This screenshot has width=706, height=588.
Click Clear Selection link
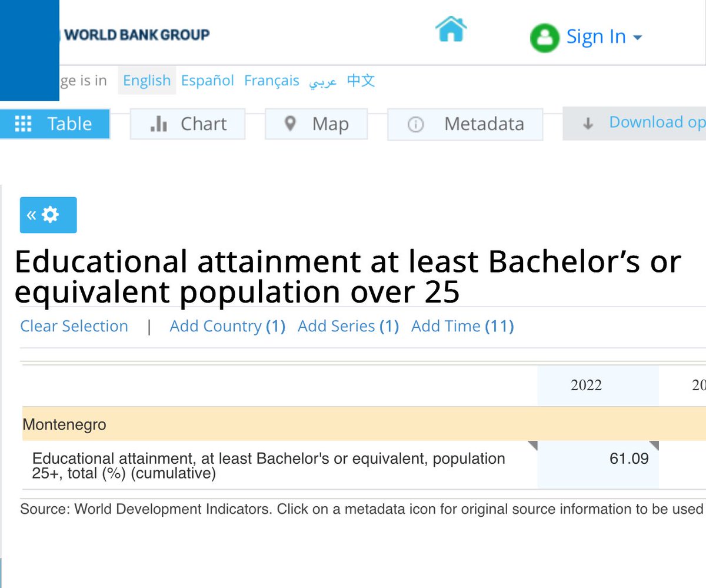74,326
